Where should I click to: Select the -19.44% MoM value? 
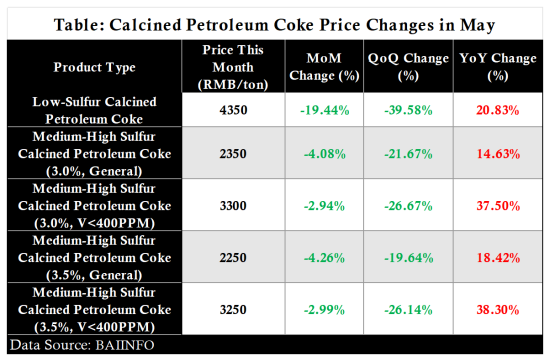324,110
